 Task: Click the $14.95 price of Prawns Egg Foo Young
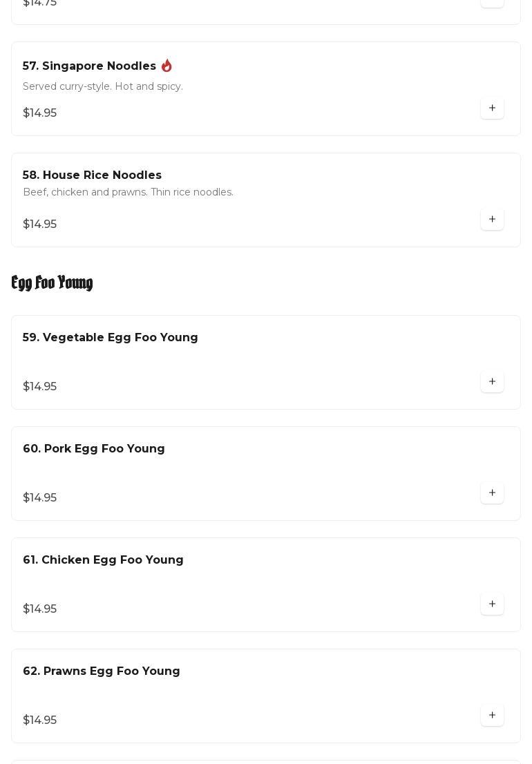(x=40, y=720)
